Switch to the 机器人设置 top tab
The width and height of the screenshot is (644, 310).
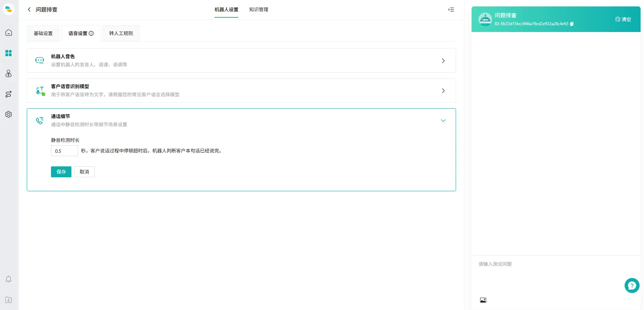pos(226,10)
